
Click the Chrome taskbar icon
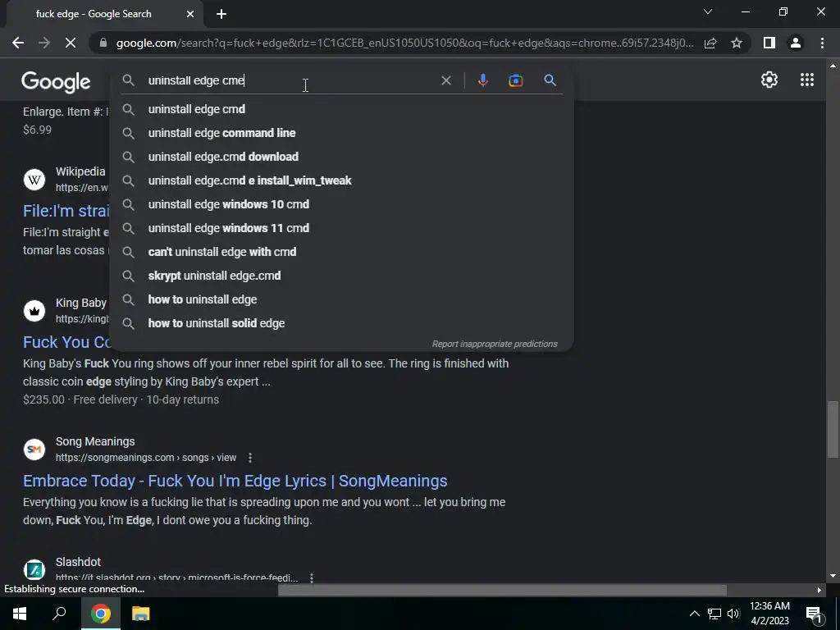coord(100,614)
